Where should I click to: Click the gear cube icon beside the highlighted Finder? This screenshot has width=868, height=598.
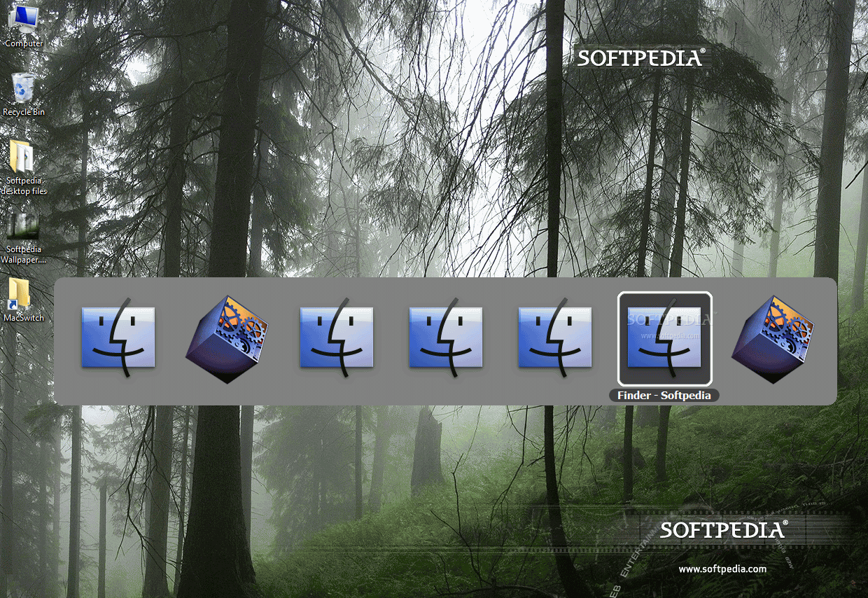[x=773, y=339]
